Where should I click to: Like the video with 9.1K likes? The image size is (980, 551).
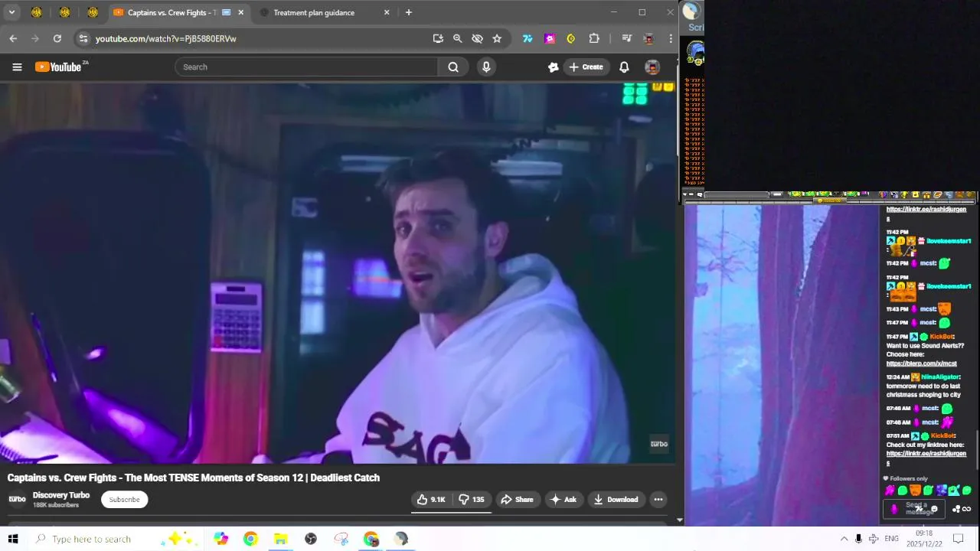click(431, 500)
